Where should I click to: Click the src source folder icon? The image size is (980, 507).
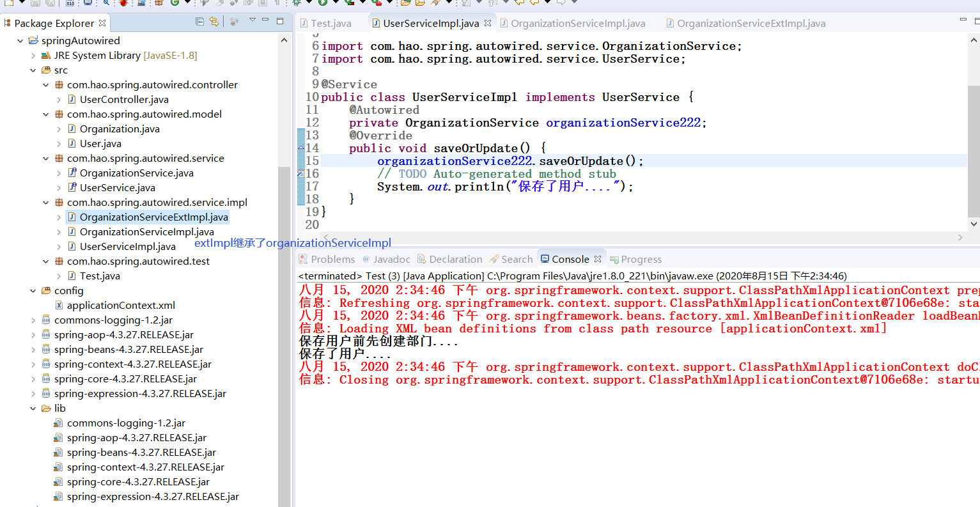(46, 70)
